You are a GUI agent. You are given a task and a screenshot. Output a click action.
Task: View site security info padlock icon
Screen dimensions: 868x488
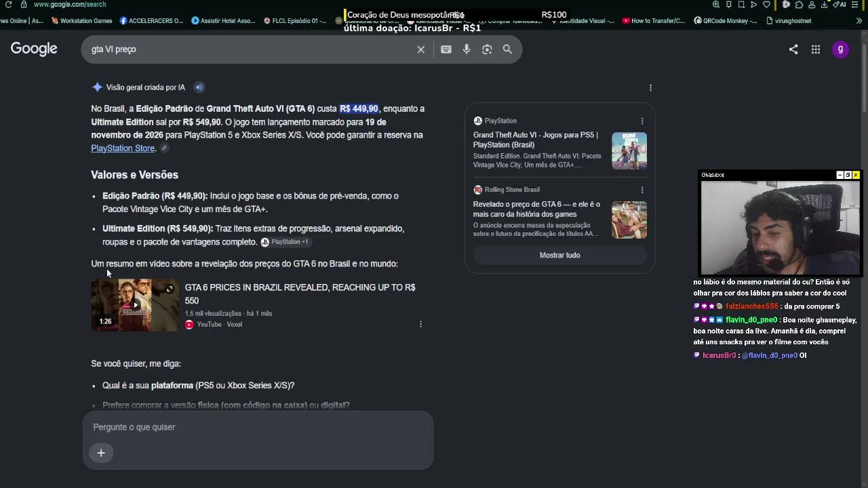[x=24, y=4]
